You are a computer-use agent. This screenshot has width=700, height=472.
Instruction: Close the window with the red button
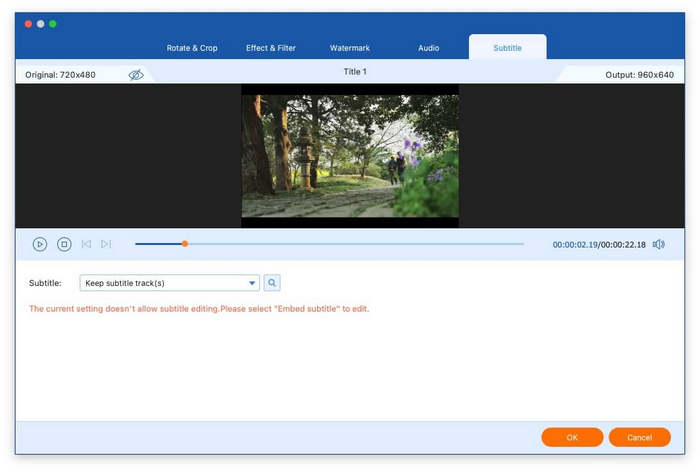click(x=28, y=24)
